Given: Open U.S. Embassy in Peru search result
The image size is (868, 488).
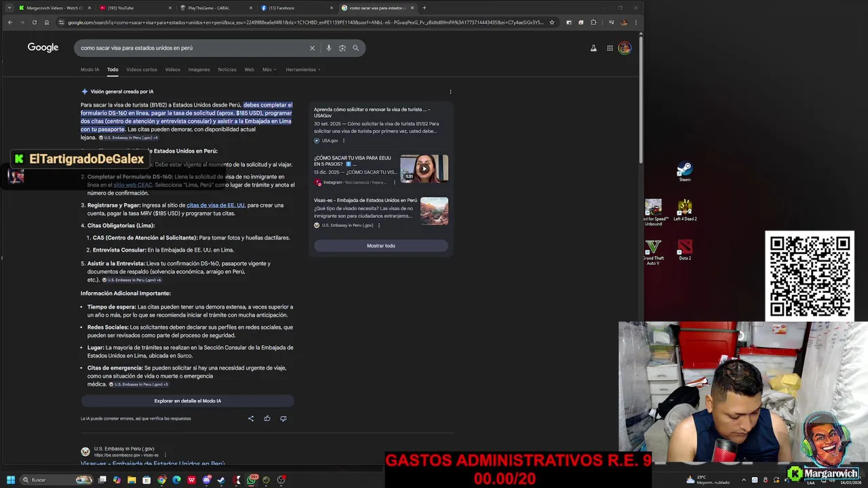Looking at the screenshot, I should (153, 464).
